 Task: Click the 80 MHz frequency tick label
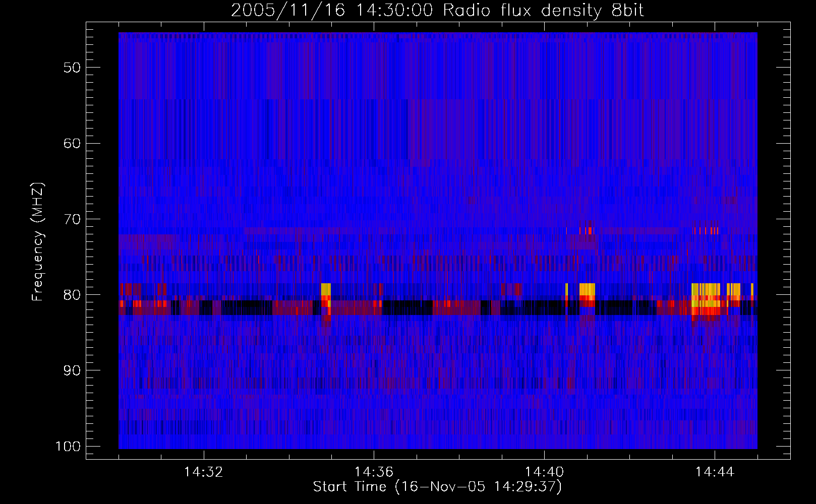(72, 295)
